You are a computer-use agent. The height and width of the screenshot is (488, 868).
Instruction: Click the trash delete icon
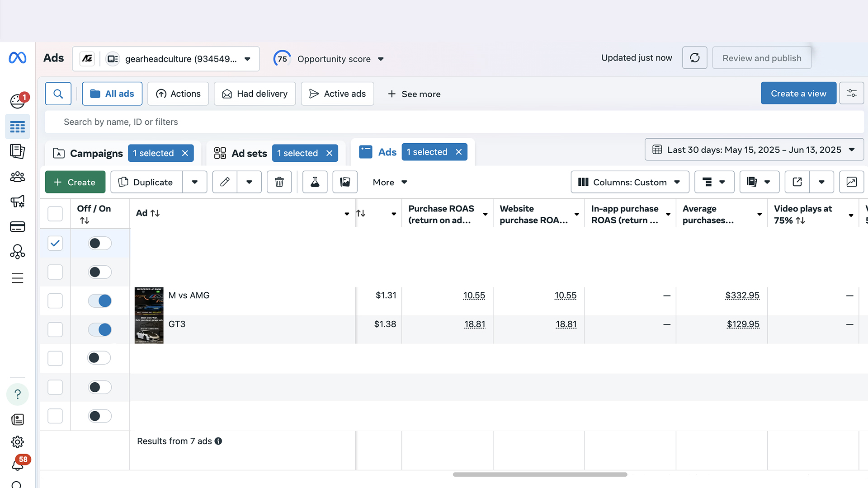coord(279,182)
